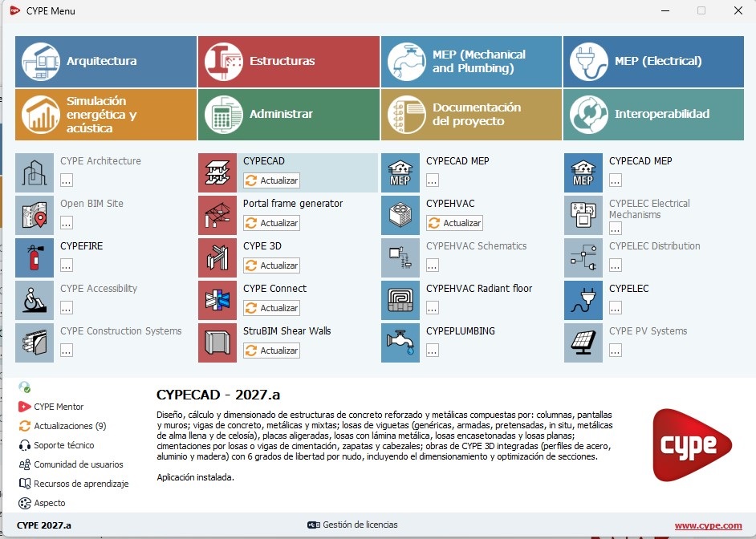Select the Estructuras category tile
Screen dimensions: 756x539
point(288,62)
